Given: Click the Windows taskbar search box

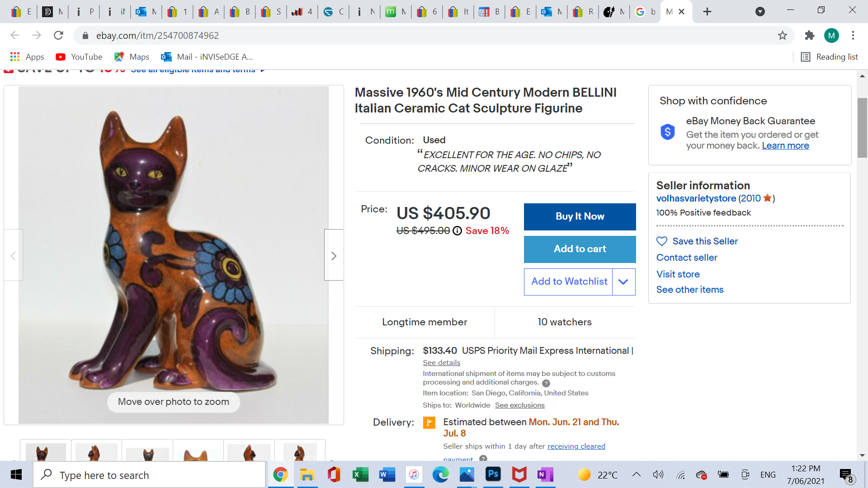Looking at the screenshot, I should click(x=149, y=475).
